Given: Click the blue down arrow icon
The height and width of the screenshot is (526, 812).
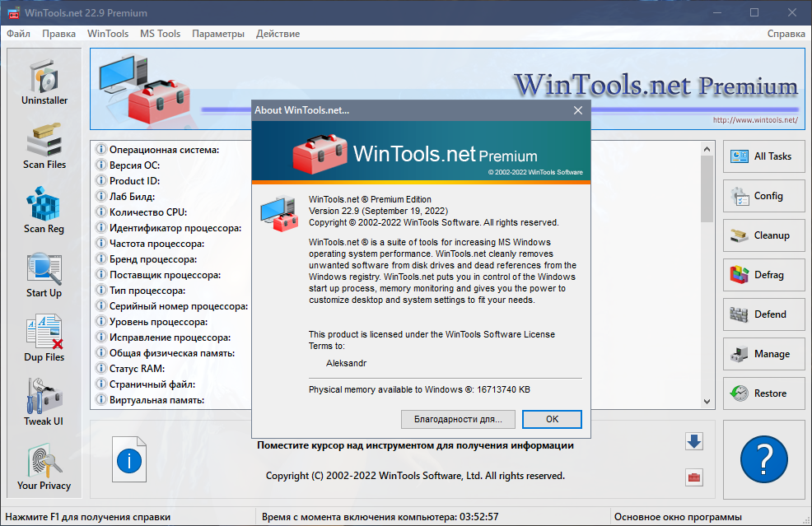Looking at the screenshot, I should click(694, 441).
